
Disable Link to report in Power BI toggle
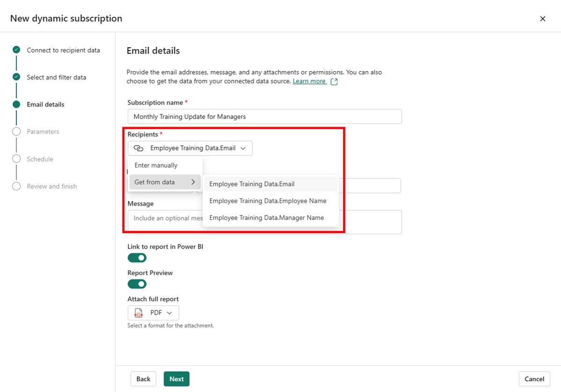(x=137, y=258)
